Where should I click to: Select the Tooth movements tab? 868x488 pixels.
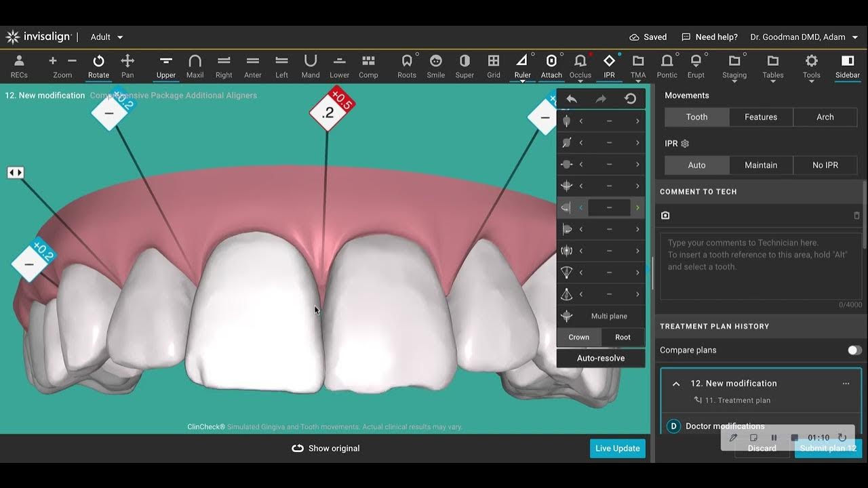click(x=696, y=117)
